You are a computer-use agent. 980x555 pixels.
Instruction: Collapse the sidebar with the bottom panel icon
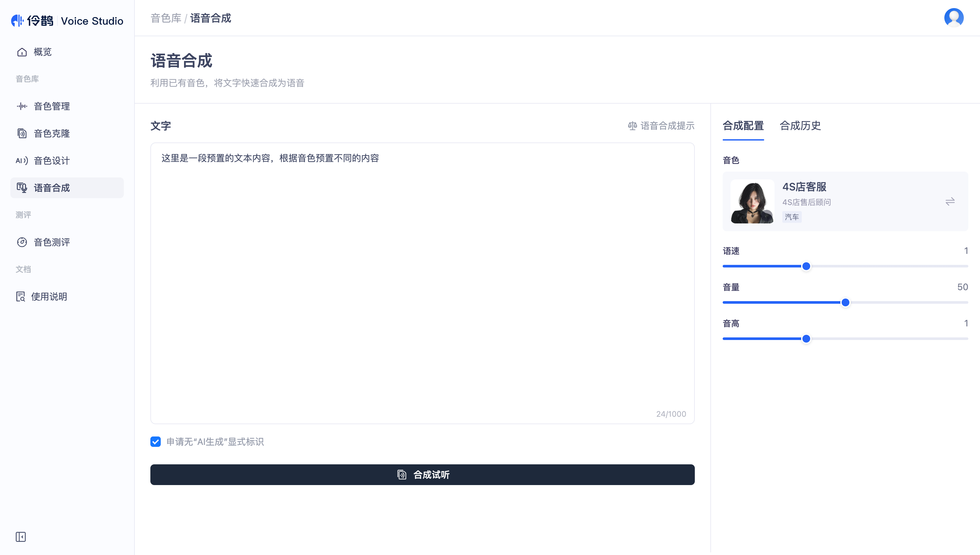21,537
